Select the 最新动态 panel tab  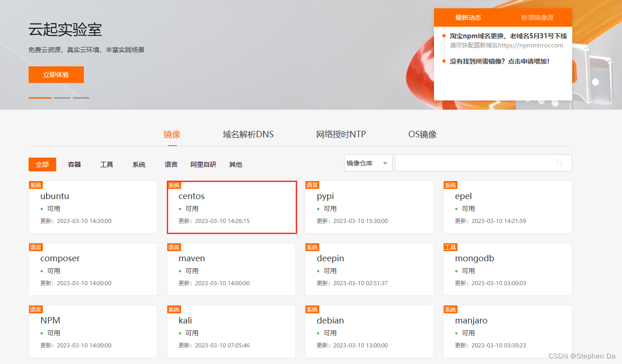pyautogui.click(x=468, y=18)
